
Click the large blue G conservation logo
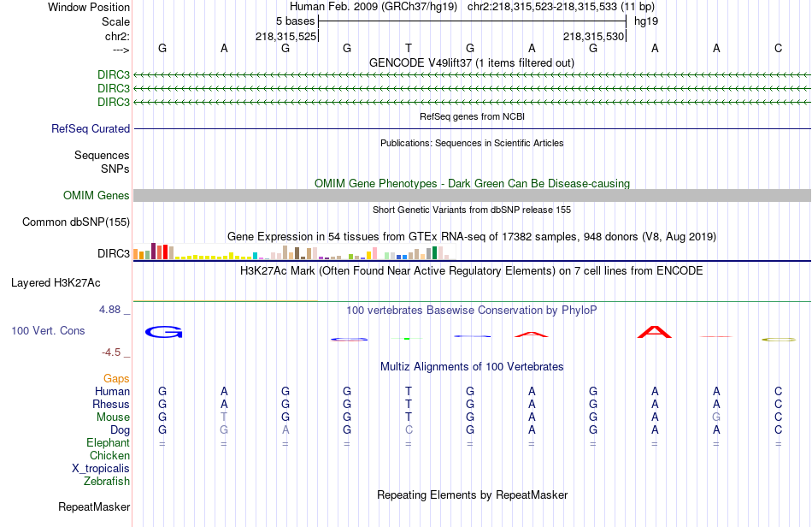[x=163, y=332]
